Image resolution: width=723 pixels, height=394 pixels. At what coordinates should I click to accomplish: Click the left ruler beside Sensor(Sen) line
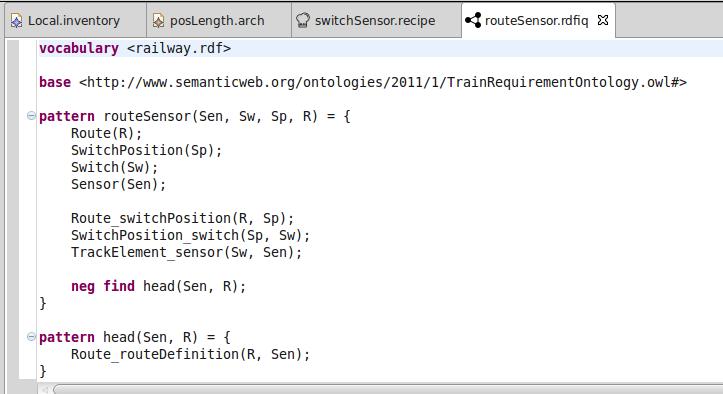[12, 185]
